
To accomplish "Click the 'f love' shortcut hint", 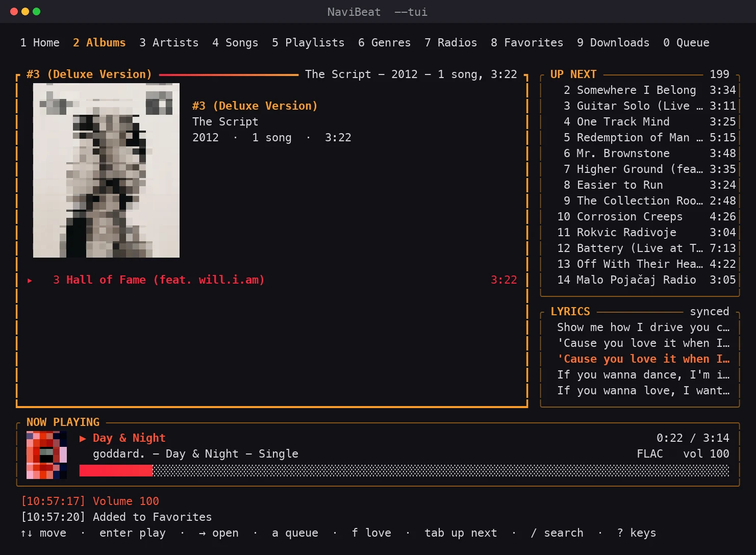I will (371, 533).
